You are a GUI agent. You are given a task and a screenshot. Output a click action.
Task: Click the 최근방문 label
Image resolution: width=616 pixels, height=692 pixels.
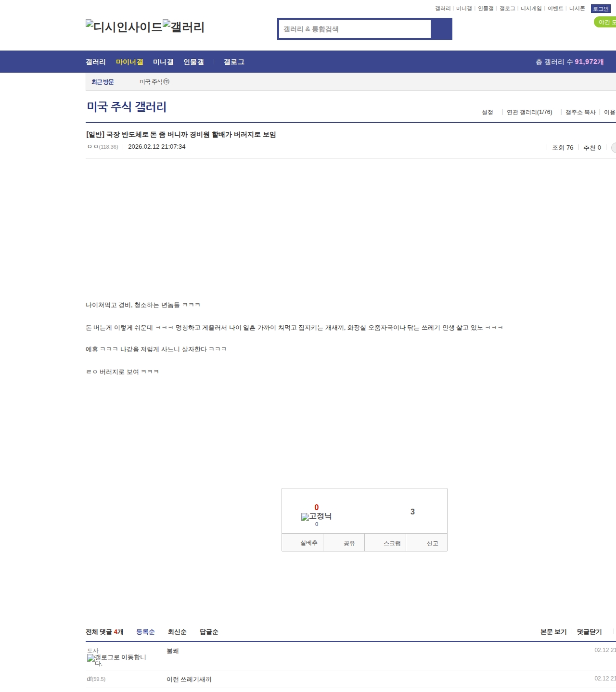coord(103,82)
